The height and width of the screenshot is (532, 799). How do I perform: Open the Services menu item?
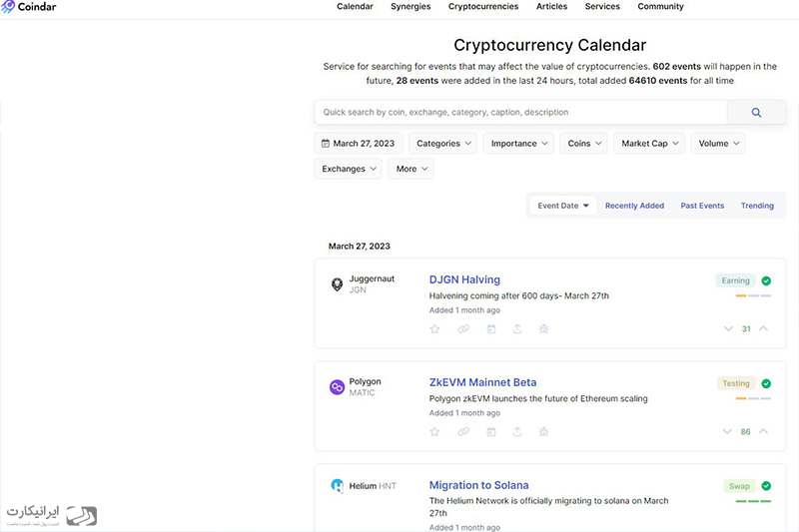coord(602,7)
